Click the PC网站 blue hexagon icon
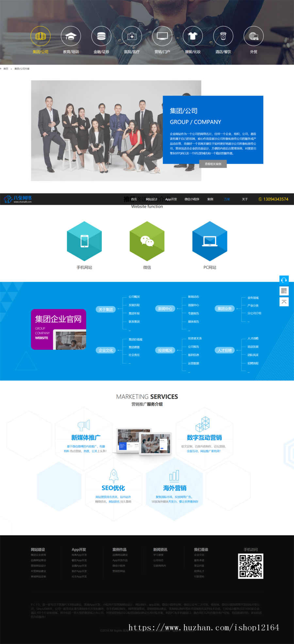 click(210, 241)
